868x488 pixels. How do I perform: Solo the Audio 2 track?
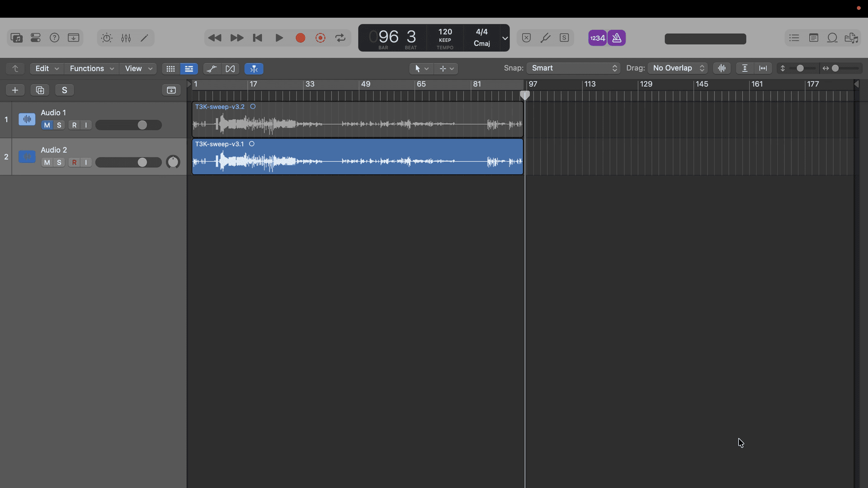tap(59, 162)
